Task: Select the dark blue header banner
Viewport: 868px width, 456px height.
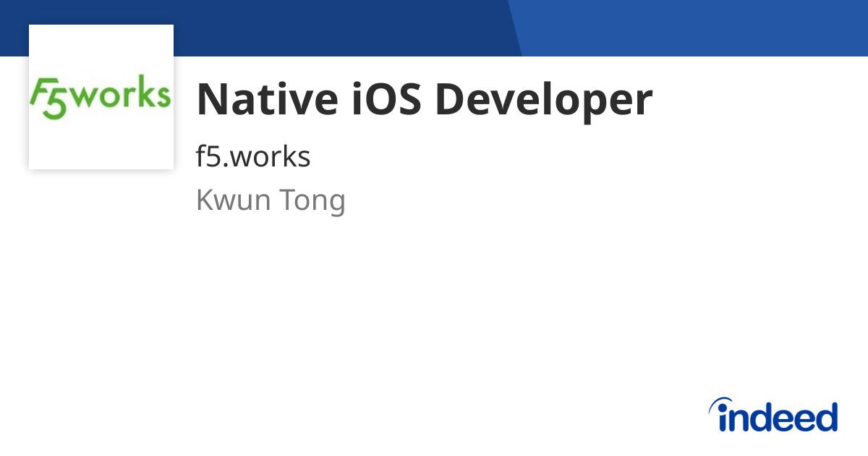Action: click(253, 28)
